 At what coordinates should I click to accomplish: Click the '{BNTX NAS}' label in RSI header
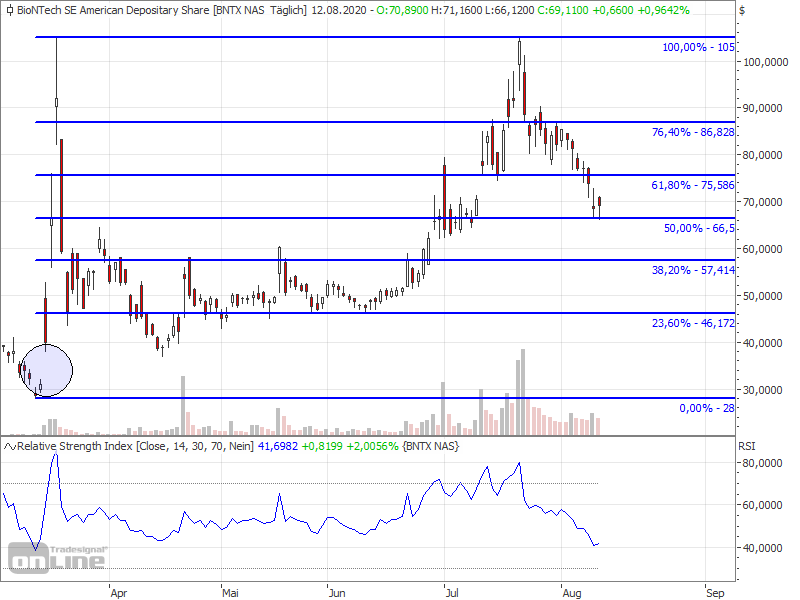point(430,446)
